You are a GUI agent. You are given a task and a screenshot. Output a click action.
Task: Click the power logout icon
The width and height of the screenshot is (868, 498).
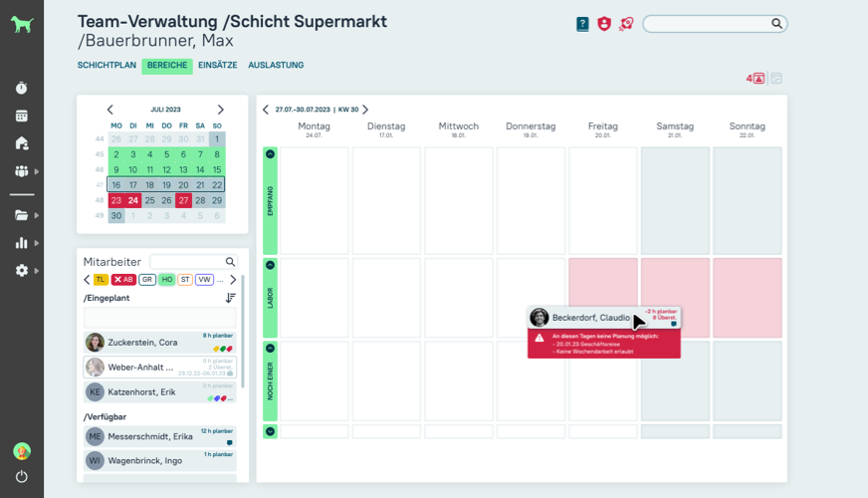tap(22, 476)
